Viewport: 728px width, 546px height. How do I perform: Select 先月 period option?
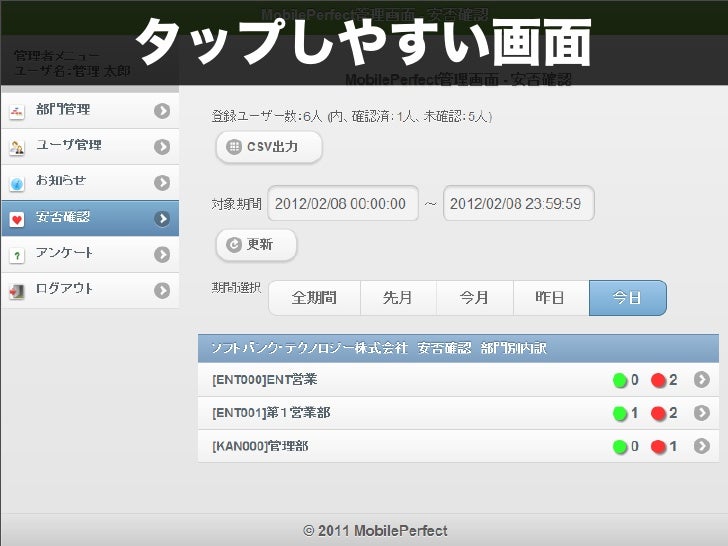398,298
